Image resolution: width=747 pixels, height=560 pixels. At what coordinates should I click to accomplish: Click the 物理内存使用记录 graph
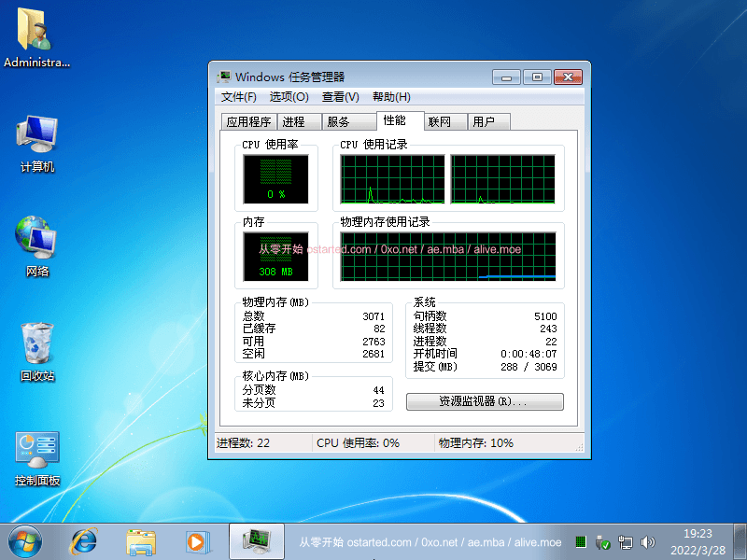448,257
